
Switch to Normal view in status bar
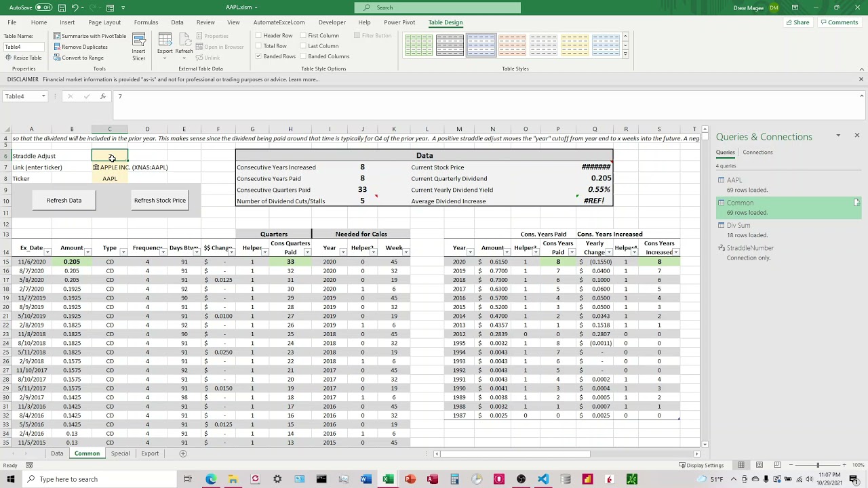741,465
